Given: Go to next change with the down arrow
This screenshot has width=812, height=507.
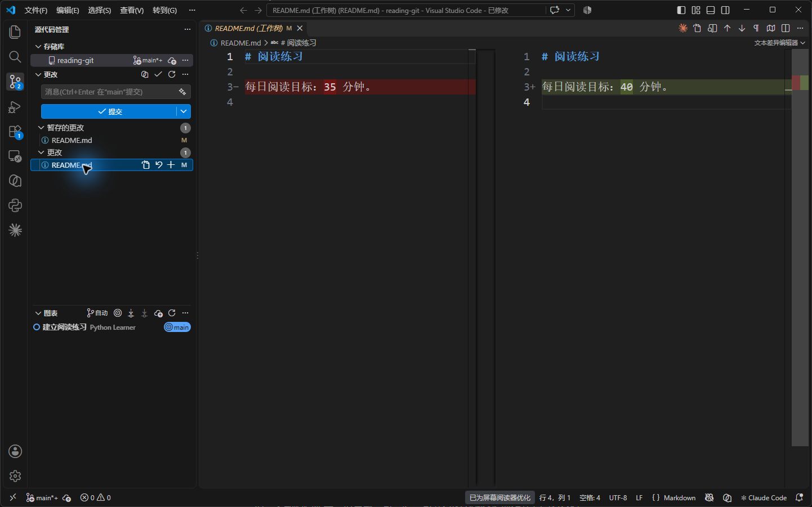Looking at the screenshot, I should (742, 28).
